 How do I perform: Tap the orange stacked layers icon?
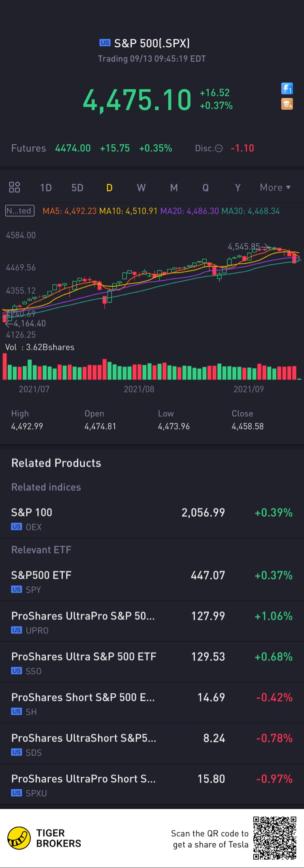click(287, 104)
